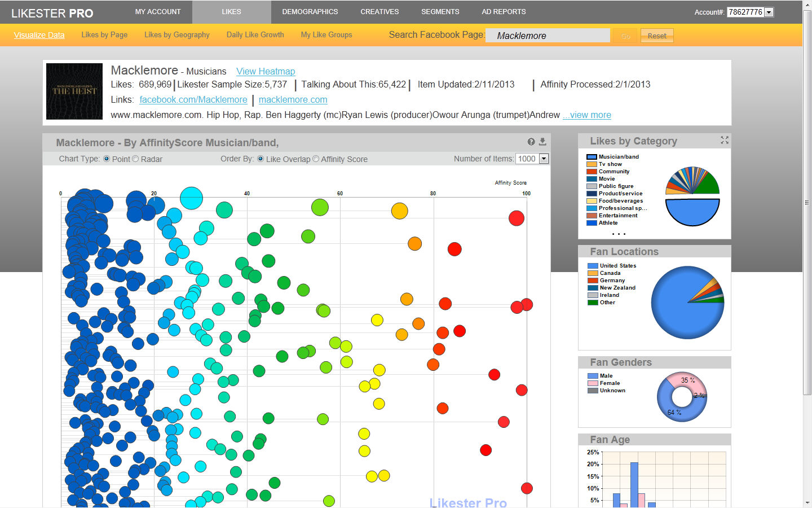This screenshot has width=812, height=508.
Task: Click the Food/beverages legend swatch
Action: (x=592, y=201)
